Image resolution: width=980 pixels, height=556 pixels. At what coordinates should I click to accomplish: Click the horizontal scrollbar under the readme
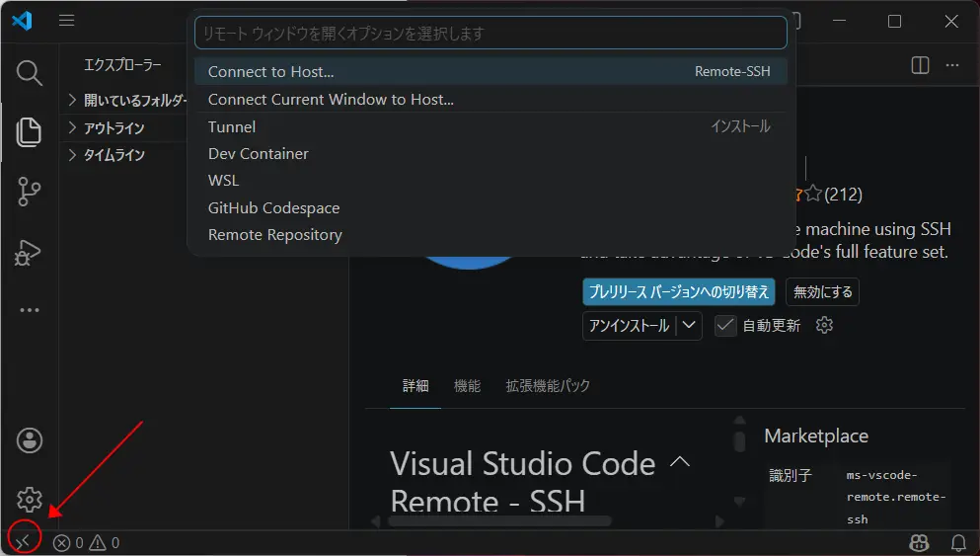(500, 521)
